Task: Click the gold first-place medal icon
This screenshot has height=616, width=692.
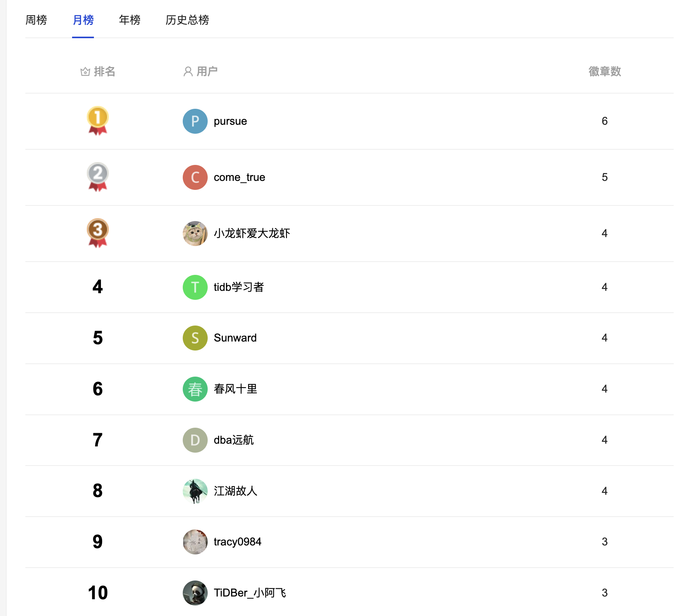Action: click(97, 120)
